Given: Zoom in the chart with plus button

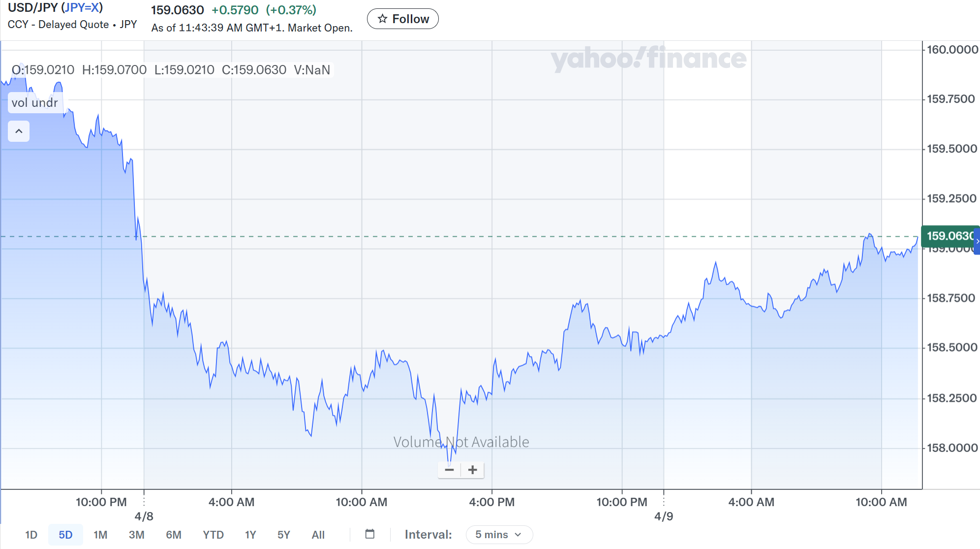Looking at the screenshot, I should coord(473,470).
